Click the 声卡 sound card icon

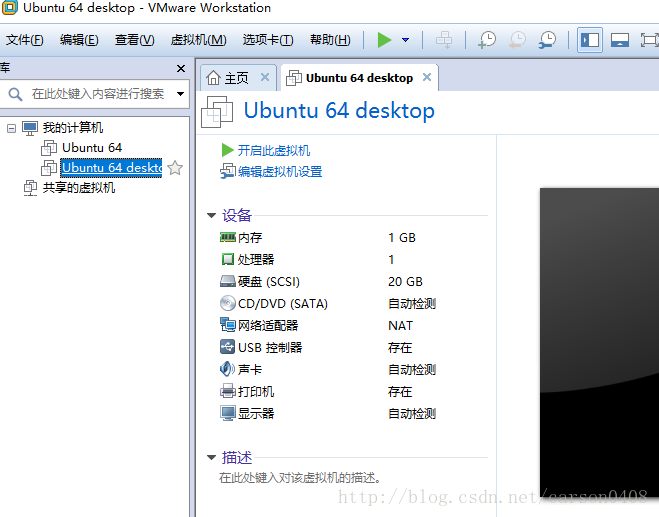[x=227, y=369]
